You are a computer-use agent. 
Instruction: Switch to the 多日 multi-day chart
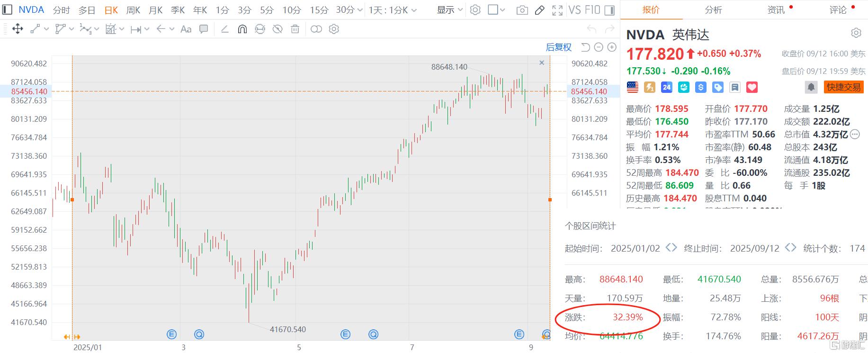point(87,10)
